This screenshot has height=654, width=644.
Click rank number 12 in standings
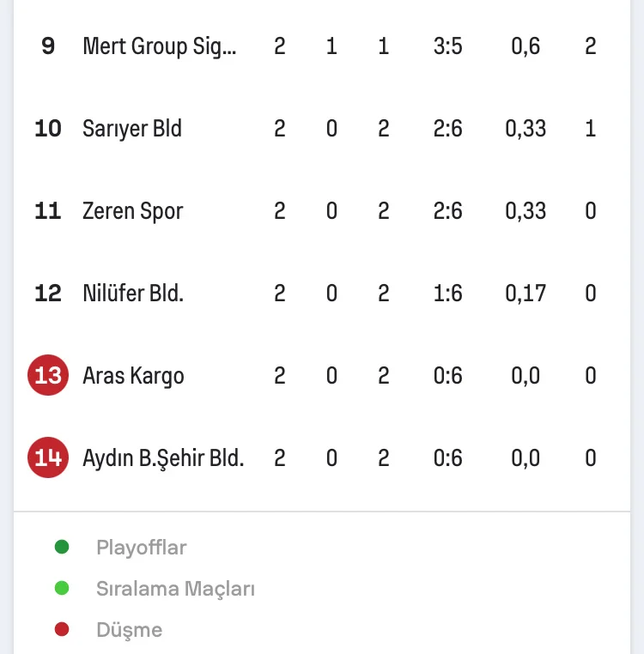(x=48, y=294)
